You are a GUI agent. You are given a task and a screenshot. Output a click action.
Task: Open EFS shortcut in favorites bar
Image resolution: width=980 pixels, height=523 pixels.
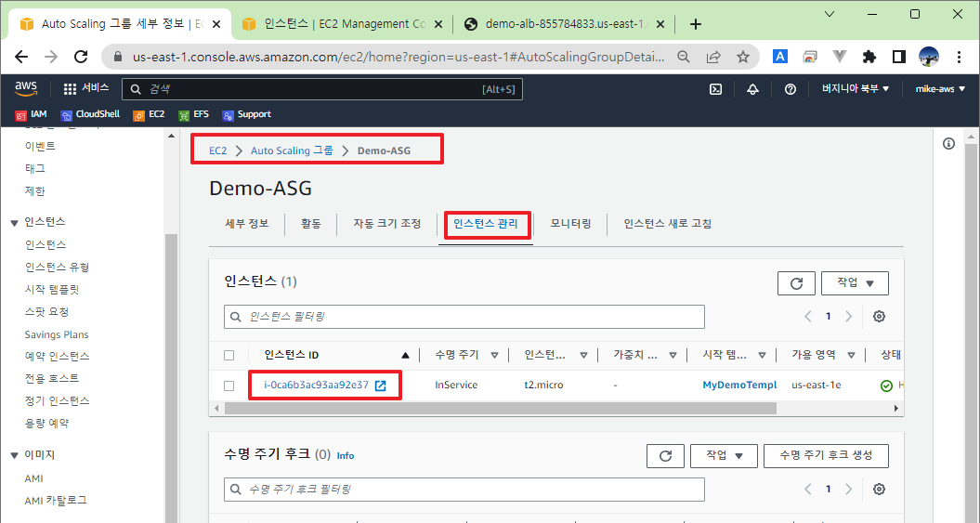click(x=193, y=114)
